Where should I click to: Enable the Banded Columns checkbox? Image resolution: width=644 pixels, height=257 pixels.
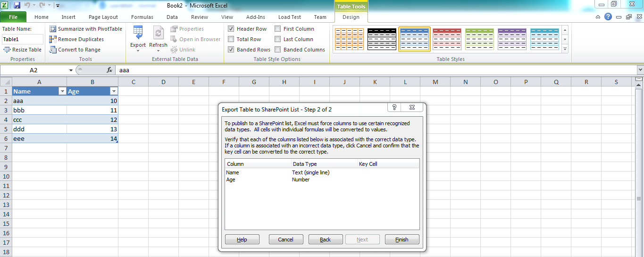click(x=278, y=50)
